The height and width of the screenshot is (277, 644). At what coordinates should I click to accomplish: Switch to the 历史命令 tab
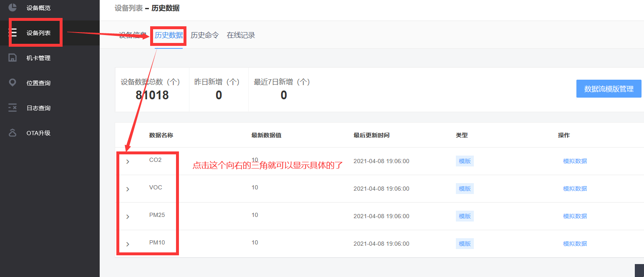pos(204,35)
